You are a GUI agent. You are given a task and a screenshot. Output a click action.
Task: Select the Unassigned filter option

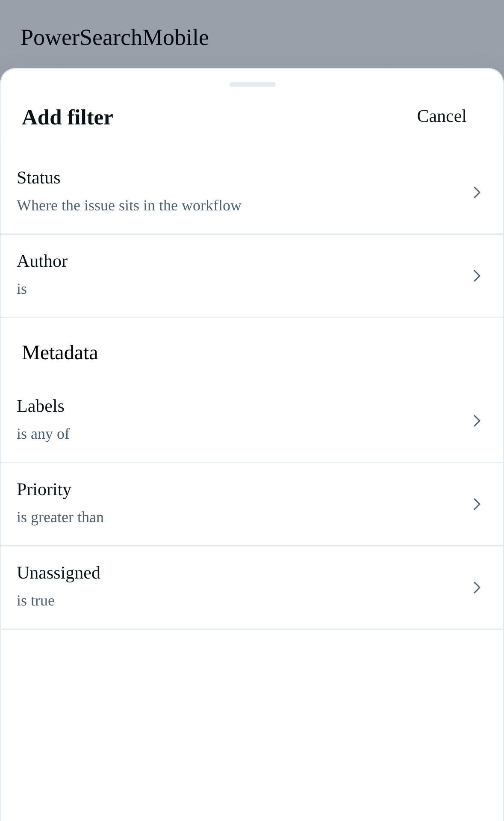pos(252,588)
